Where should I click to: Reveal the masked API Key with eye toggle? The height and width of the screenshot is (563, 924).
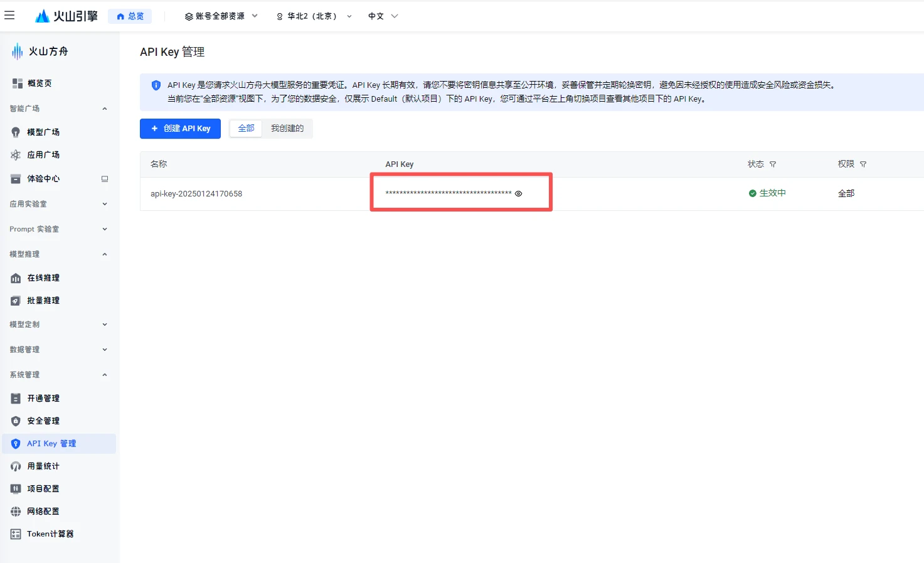coord(518,193)
